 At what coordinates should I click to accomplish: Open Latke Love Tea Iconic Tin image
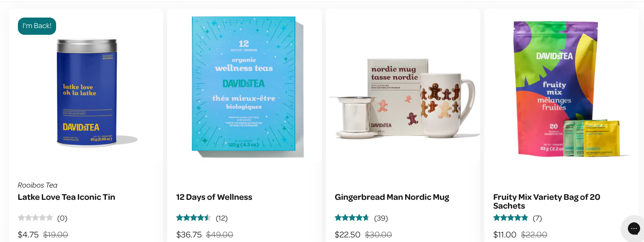coord(87,93)
